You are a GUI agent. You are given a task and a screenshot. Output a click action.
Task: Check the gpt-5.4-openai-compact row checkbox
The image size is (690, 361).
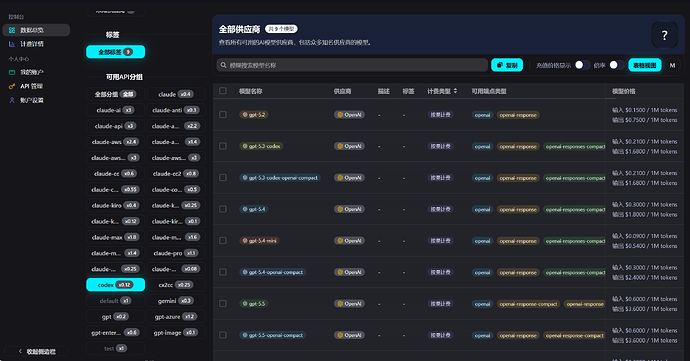point(223,272)
